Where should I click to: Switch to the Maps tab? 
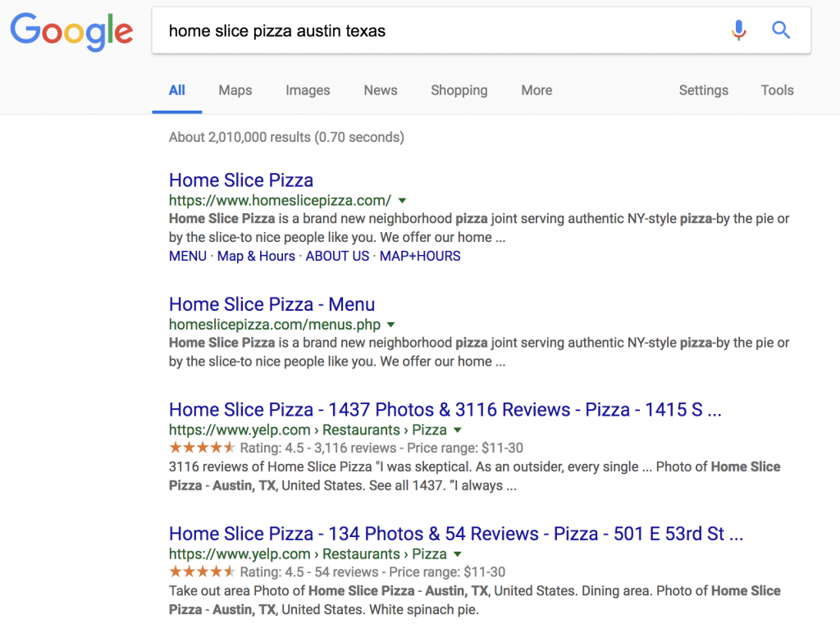coord(235,90)
